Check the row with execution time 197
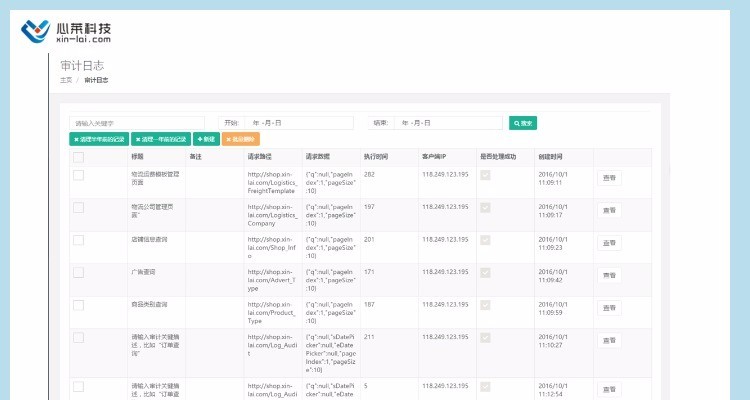750x400 pixels. [x=78, y=208]
